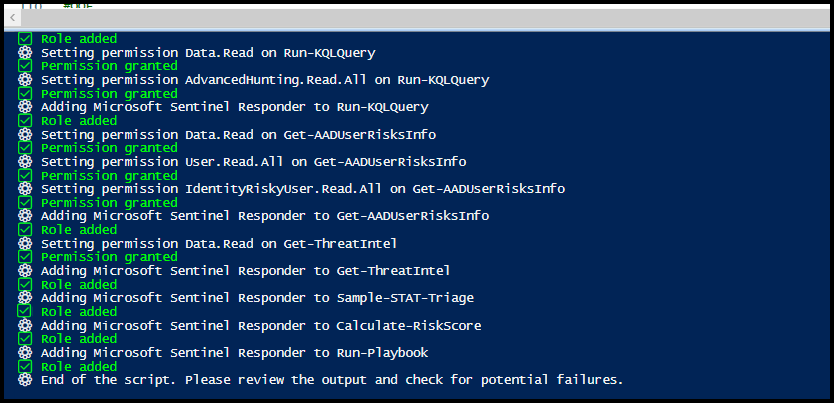The height and width of the screenshot is (403, 834).
Task: Click the Adding Microsoft Sentinel Responder to Get-AADUserRisksInfo text
Action: coord(265,216)
